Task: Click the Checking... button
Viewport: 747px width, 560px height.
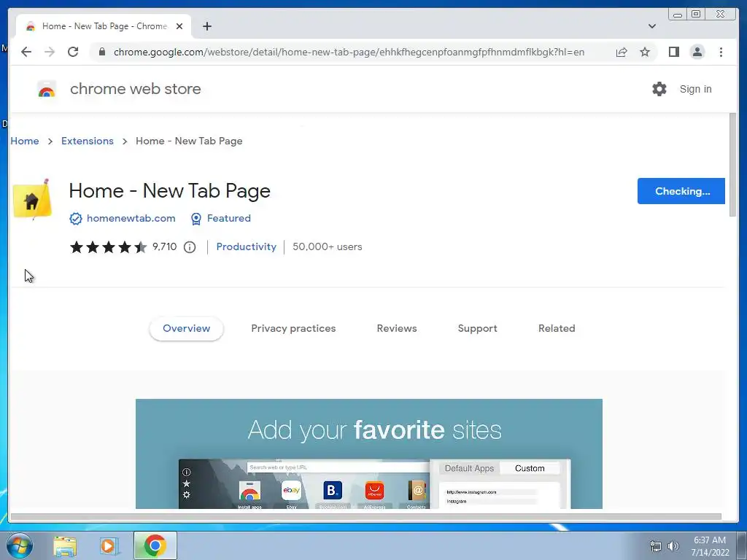Action: coord(681,191)
